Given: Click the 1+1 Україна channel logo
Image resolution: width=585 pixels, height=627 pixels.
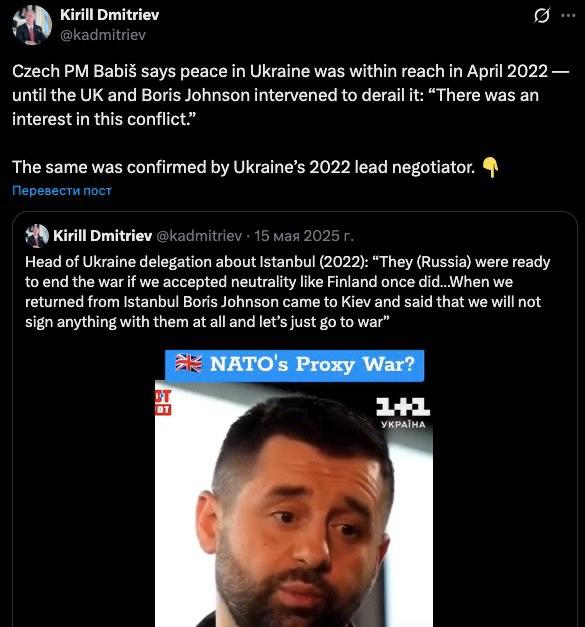Looking at the screenshot, I should pyautogui.click(x=403, y=413).
